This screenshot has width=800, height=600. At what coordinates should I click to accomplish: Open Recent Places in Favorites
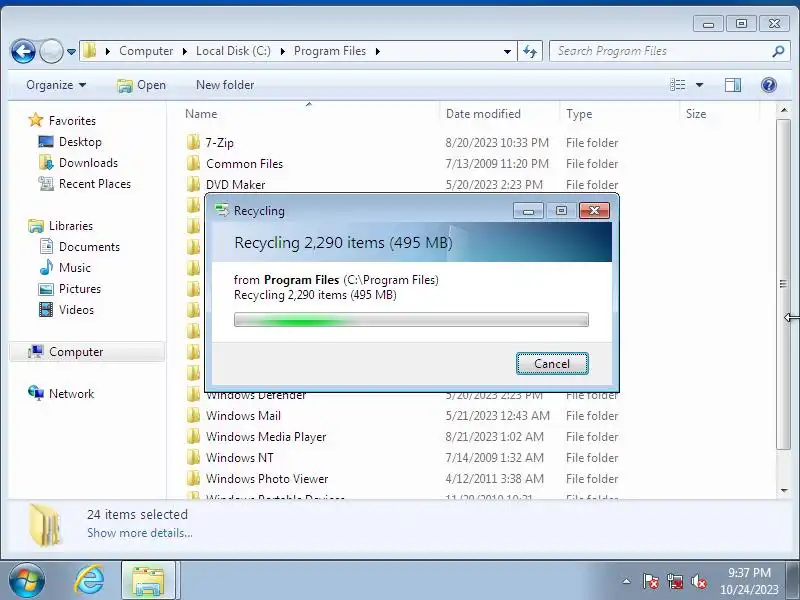tap(94, 184)
